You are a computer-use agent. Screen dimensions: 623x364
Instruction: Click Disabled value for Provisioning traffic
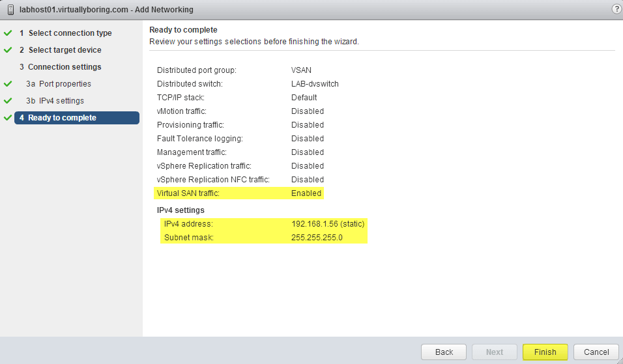(x=308, y=125)
